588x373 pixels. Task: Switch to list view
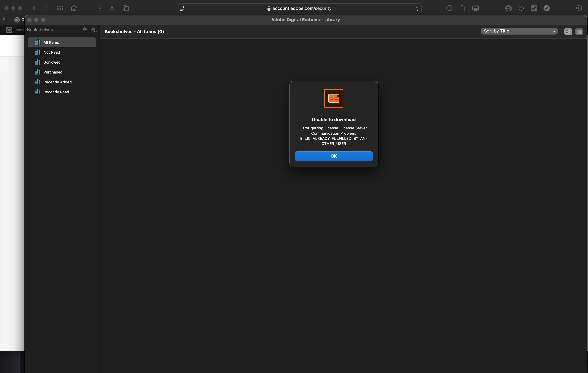pos(579,32)
